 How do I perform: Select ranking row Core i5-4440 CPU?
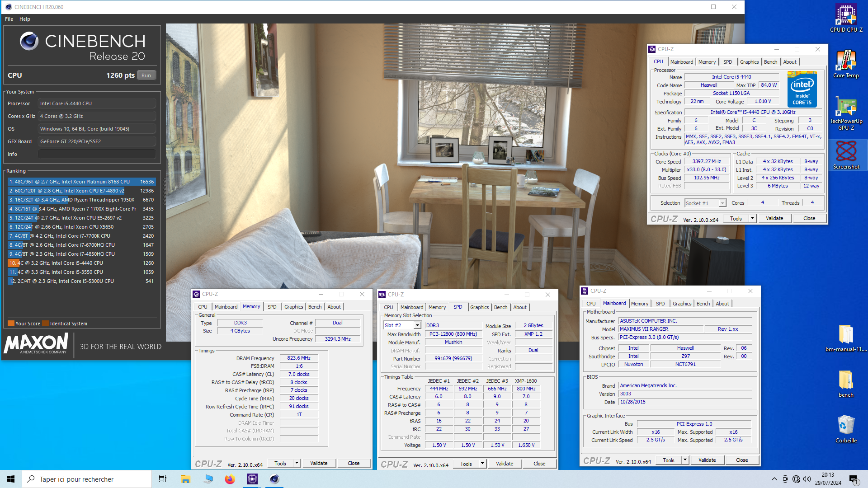coord(82,263)
